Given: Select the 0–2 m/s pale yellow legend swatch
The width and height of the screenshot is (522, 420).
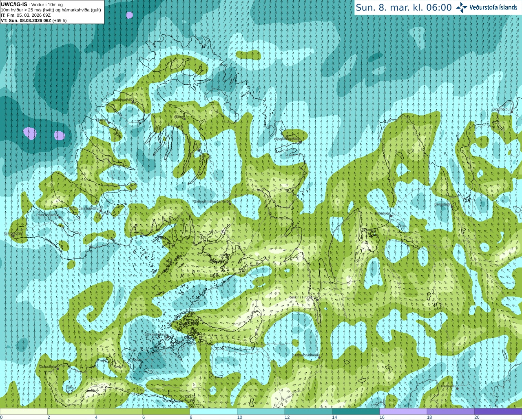Looking at the screenshot, I should 24,411.
